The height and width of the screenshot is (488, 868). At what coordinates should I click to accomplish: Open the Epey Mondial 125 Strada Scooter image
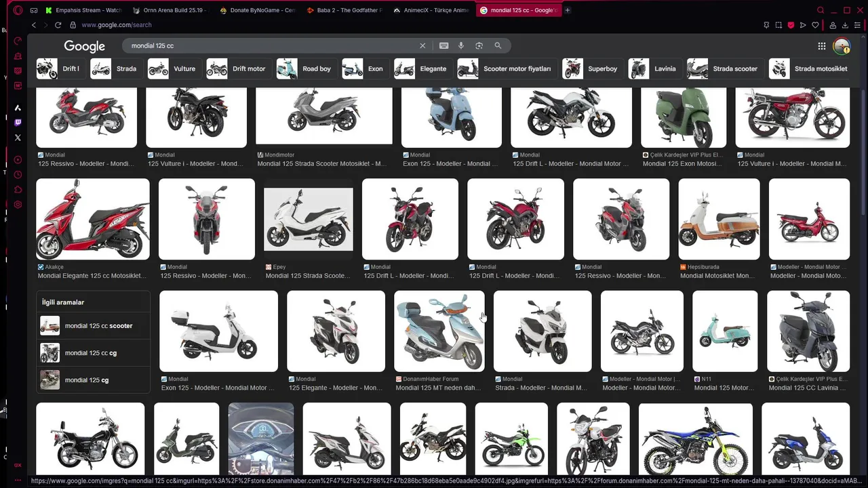pos(309,219)
